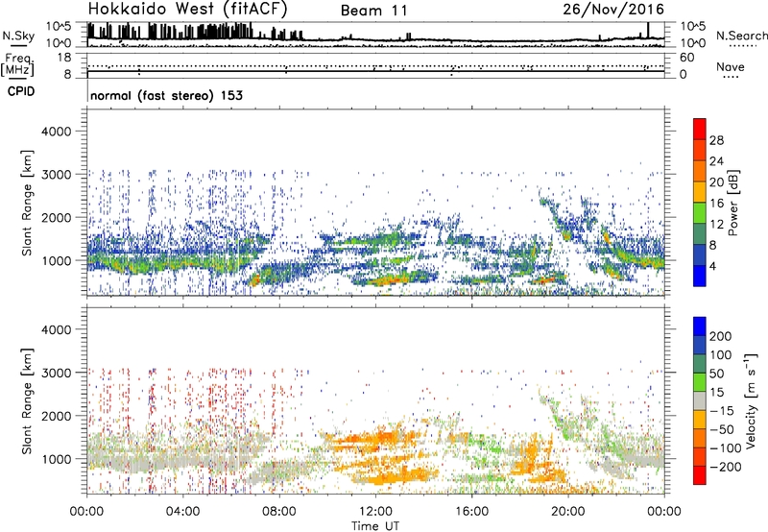Image resolution: width=768 pixels, height=532 pixels.
Task: Click the "04:00" time tick label
Action: click(182, 512)
